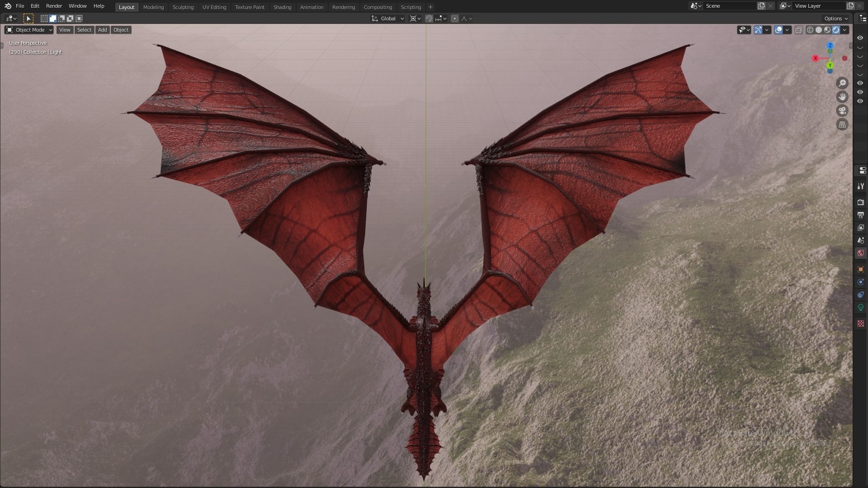Switch to the Rendering workspace tab

tap(344, 7)
